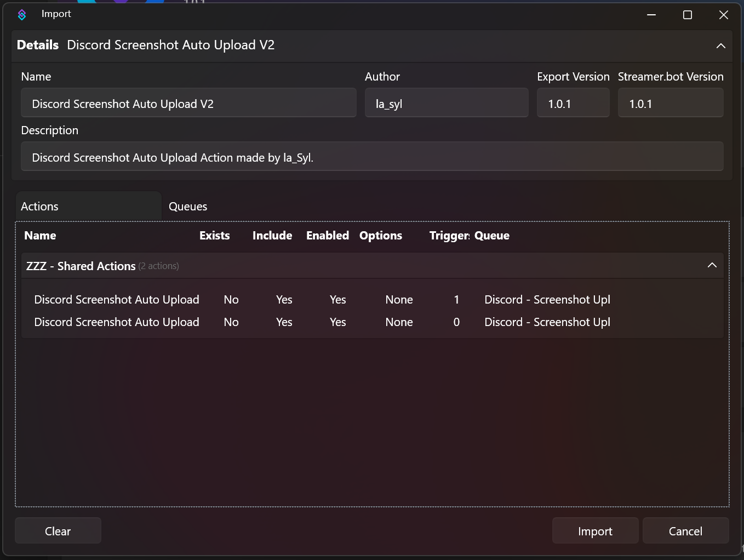Hit the Clear button

click(x=58, y=531)
